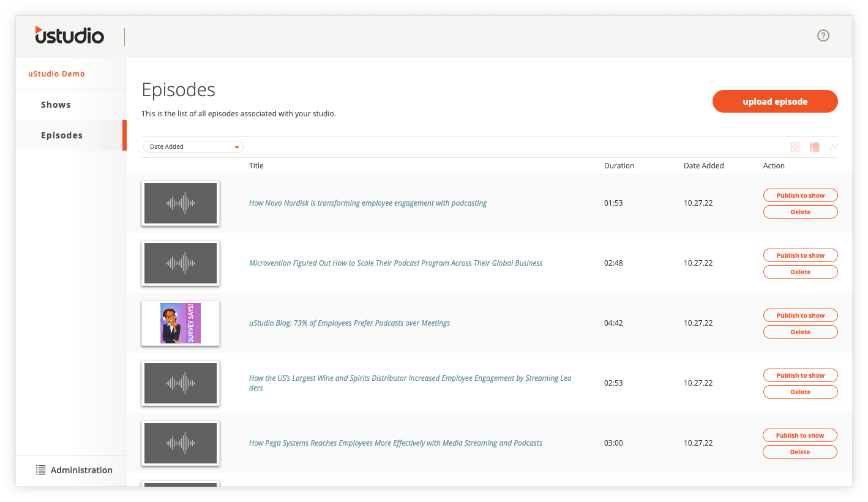Open the analytics line chart icon
This screenshot has width=868, height=502.
[x=834, y=147]
